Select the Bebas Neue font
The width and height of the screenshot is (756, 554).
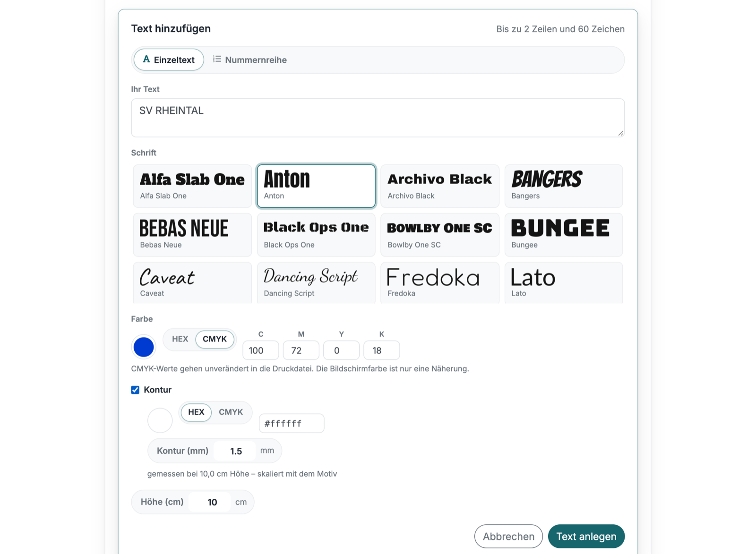(192, 235)
